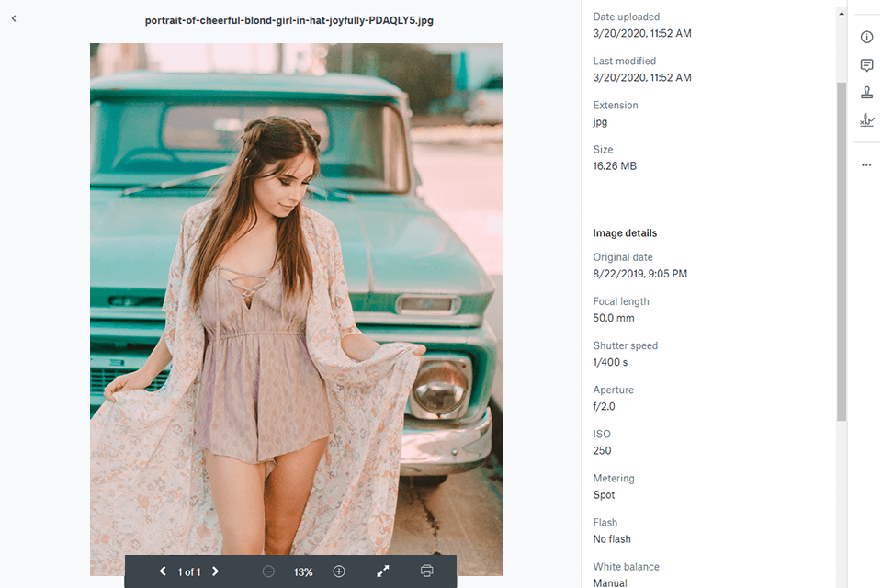Zoom out on the photo
The image size is (882, 588).
coord(268,571)
